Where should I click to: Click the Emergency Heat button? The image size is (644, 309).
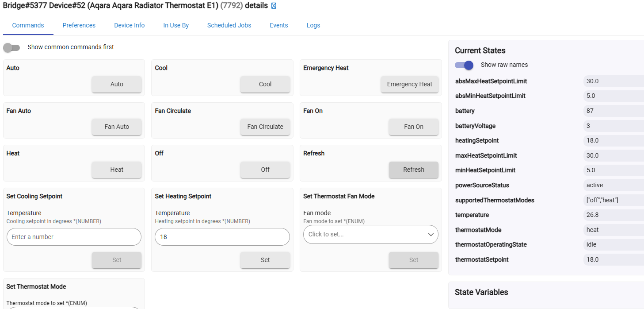tap(409, 85)
